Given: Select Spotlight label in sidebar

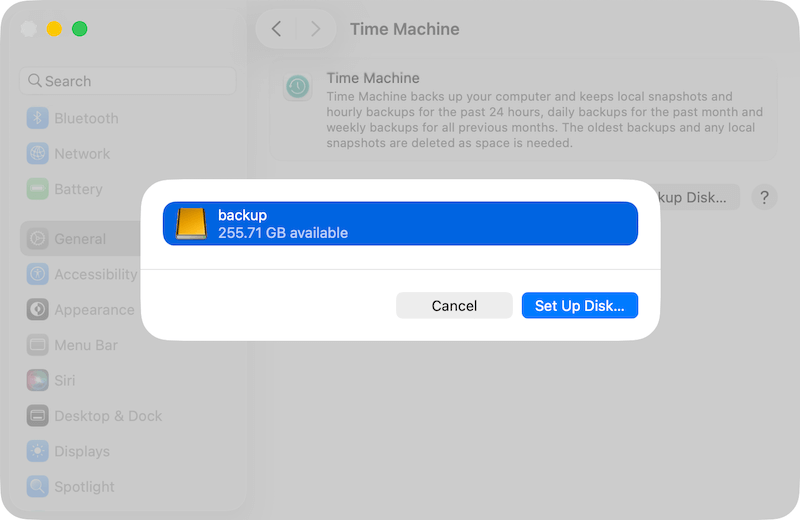Looking at the screenshot, I should 84,487.
